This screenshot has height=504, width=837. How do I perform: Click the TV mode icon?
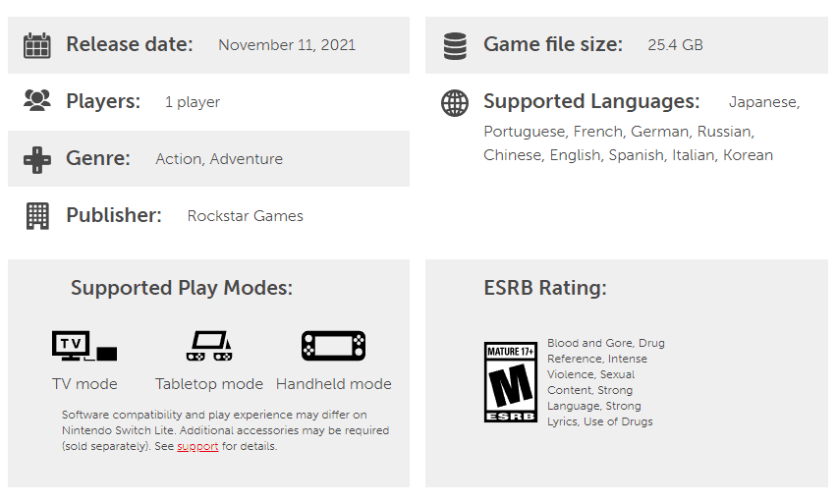tap(84, 346)
